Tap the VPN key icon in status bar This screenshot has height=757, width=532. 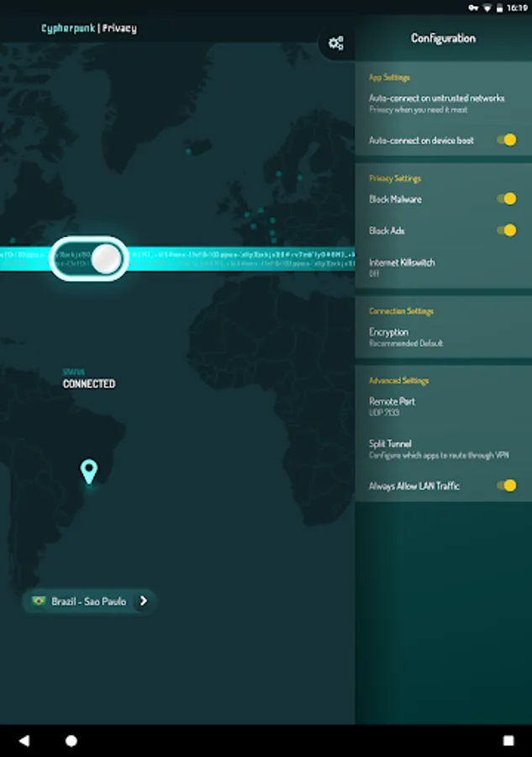point(473,8)
